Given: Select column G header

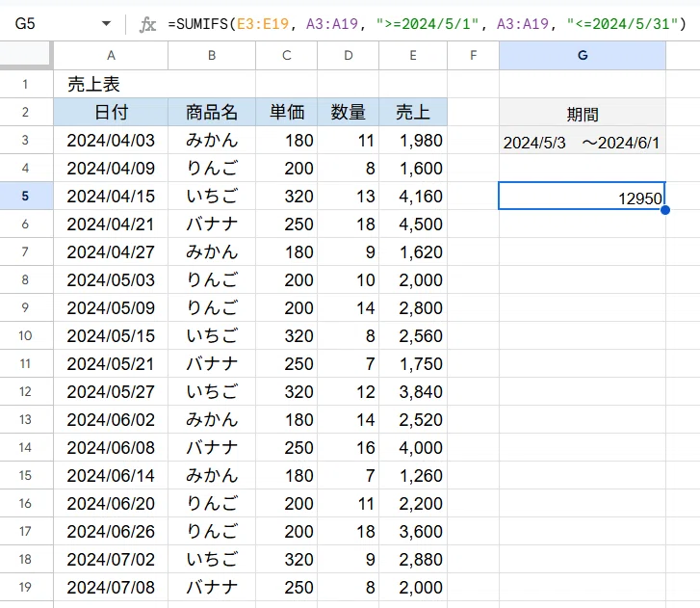Looking at the screenshot, I should [x=583, y=55].
